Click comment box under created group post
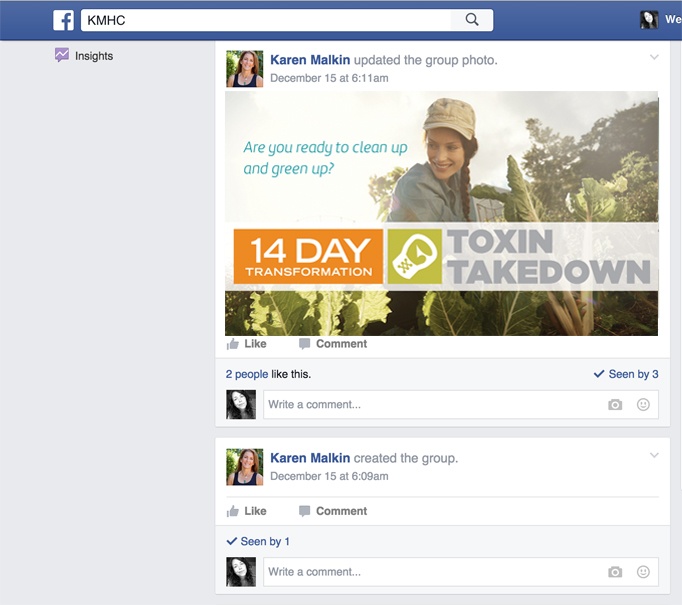 tap(461, 572)
